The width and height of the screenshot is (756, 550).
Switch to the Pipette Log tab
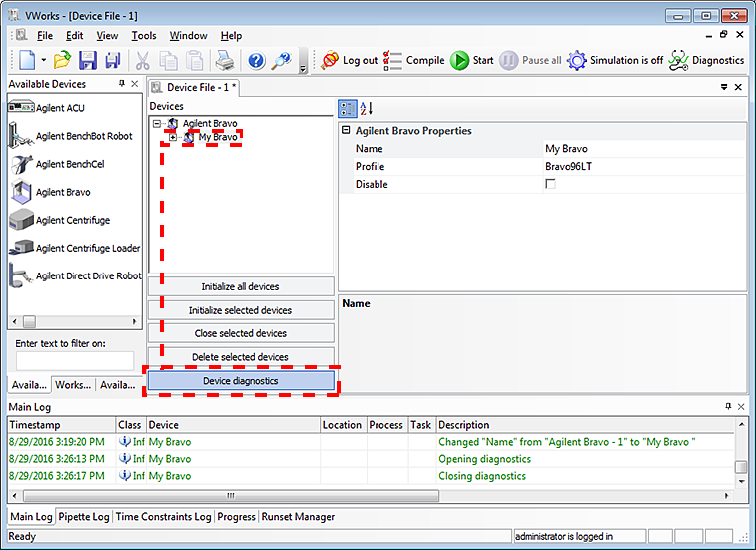coord(85,517)
